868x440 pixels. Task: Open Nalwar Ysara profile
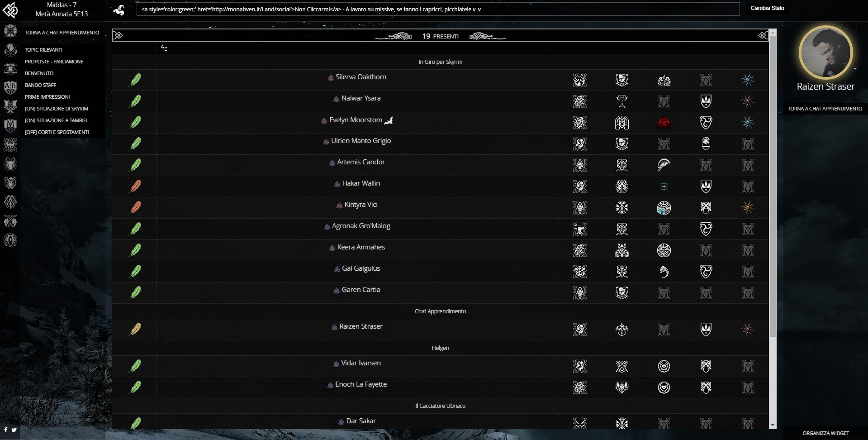click(x=361, y=98)
